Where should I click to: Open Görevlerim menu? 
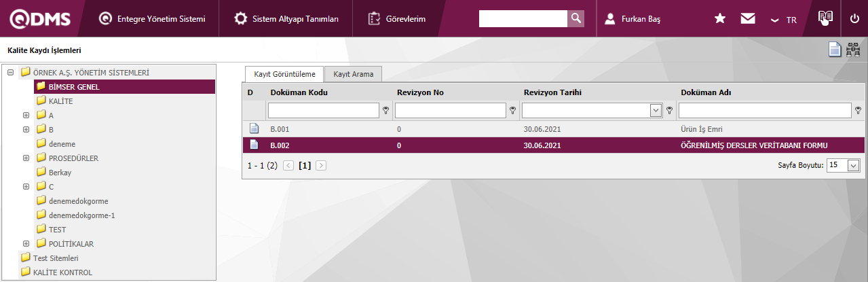pos(397,19)
